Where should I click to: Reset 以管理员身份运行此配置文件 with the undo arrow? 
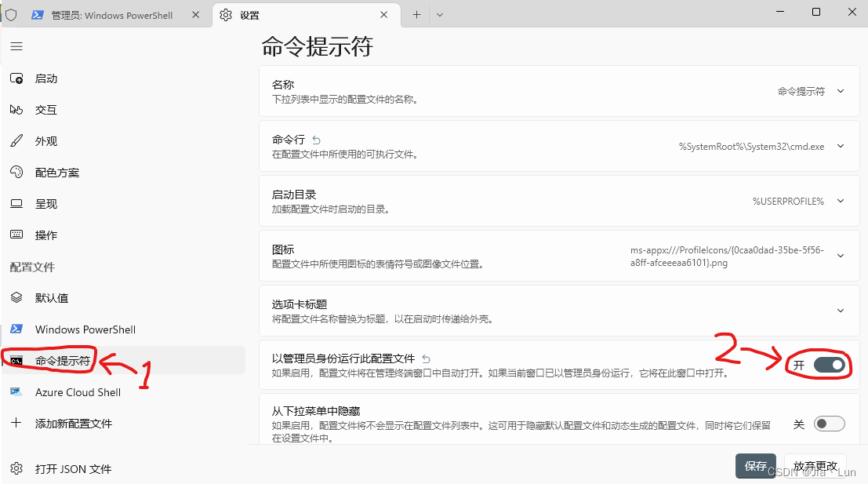[x=427, y=358]
